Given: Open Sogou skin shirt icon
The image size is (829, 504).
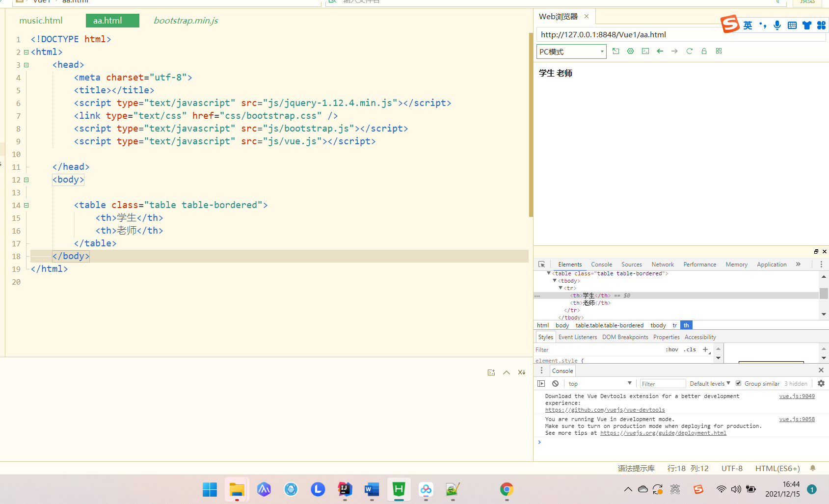Looking at the screenshot, I should pos(806,25).
